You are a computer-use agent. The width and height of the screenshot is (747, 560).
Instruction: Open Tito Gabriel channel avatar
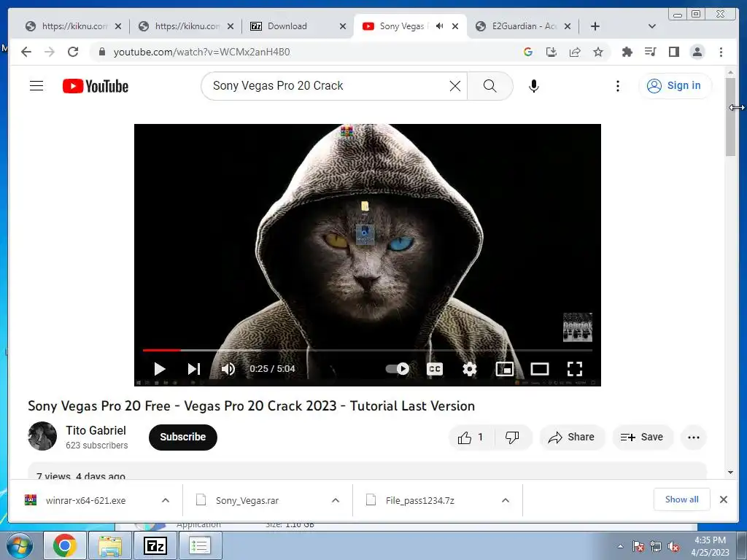pos(42,436)
